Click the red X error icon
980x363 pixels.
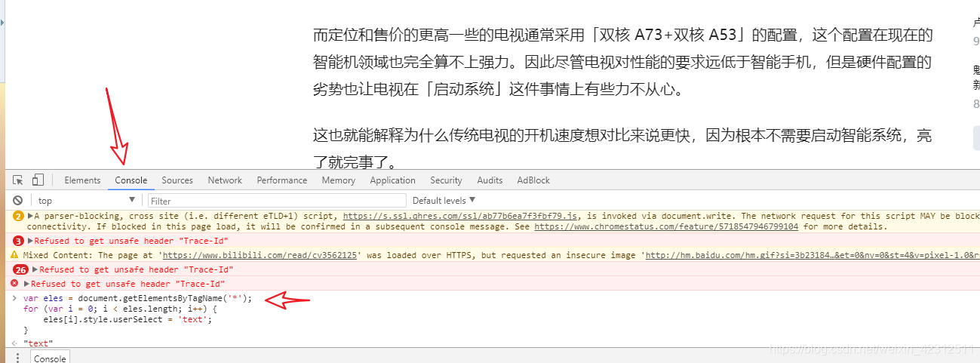point(15,284)
